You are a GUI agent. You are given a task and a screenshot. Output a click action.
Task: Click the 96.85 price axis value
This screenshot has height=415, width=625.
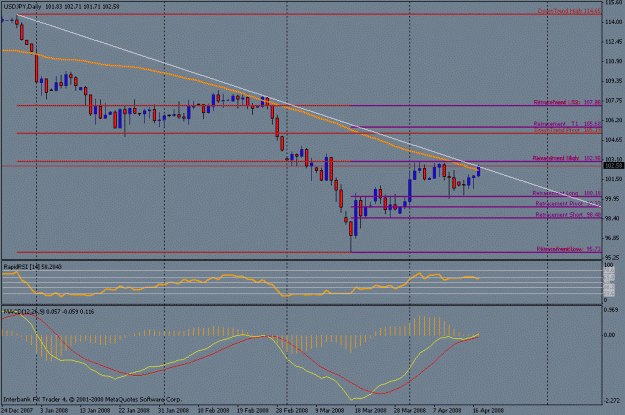(612, 238)
